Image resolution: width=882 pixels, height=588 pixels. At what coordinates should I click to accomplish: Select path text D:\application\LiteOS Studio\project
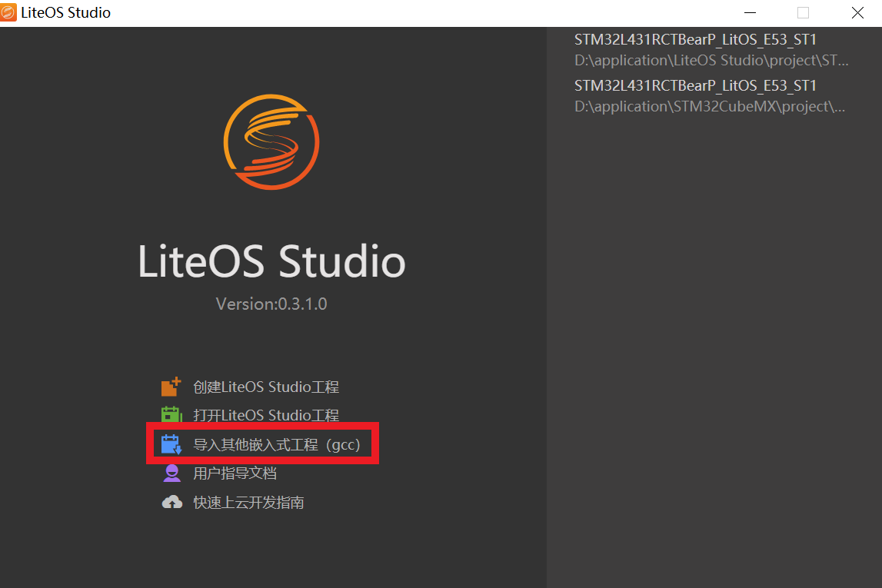711,60
